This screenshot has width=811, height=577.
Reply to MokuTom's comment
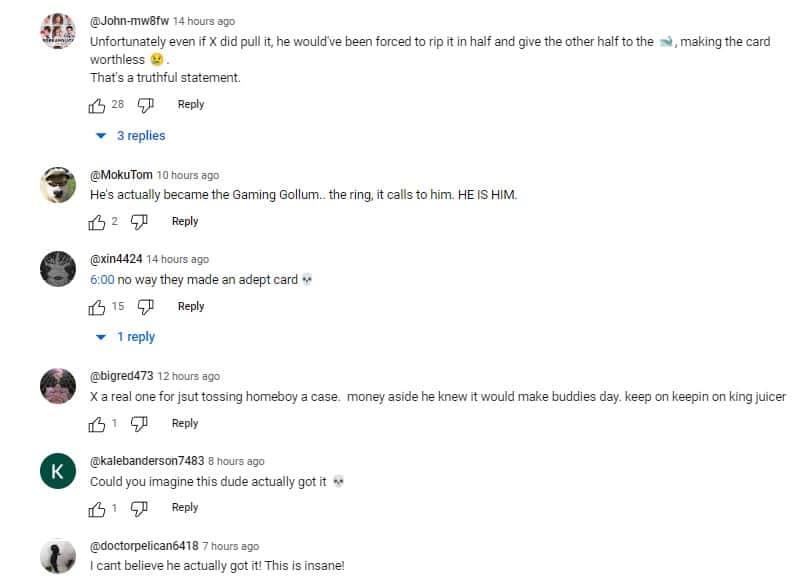tap(185, 221)
